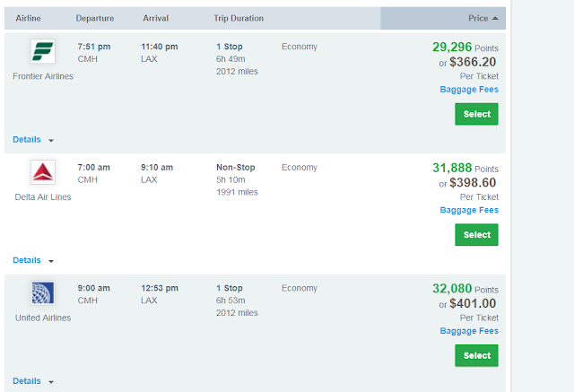Sort results by Arrival column header

155,18
